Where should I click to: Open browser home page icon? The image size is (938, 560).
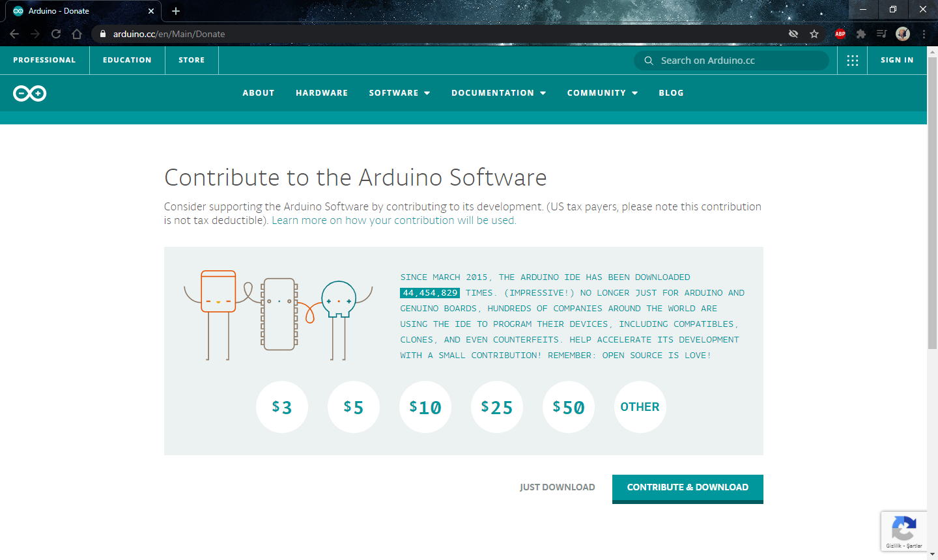coord(77,34)
